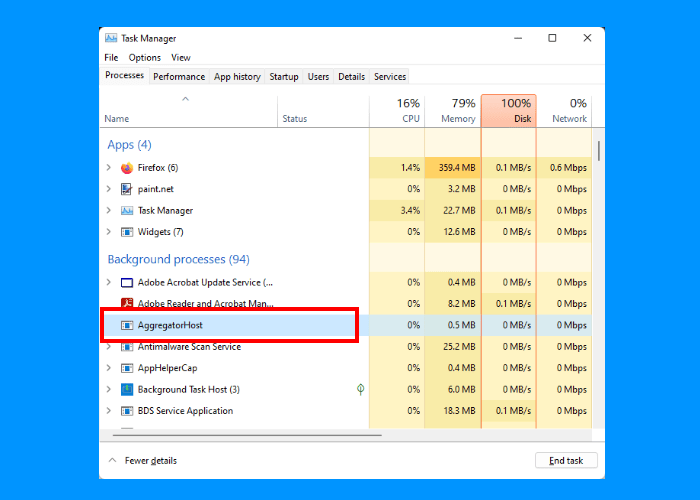Expand the Adobe Acrobat Update Service entry
The image size is (700, 500).
pos(108,283)
